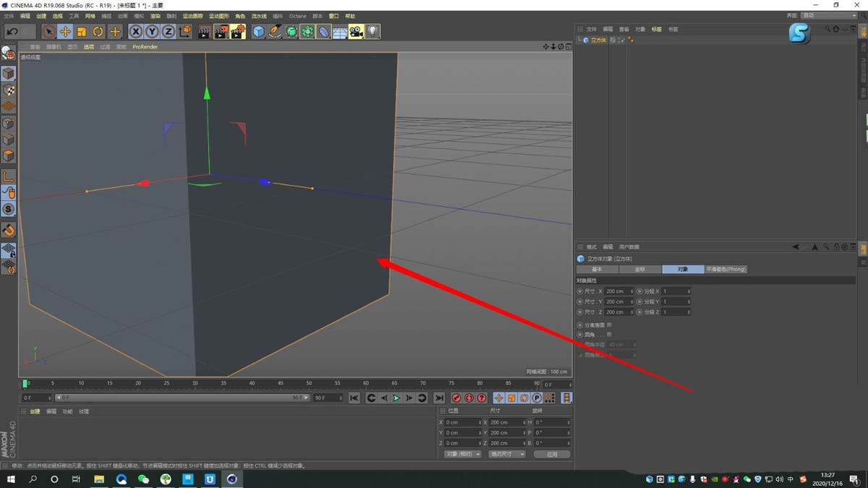Viewport: 868px width, 488px height.
Task: Open the 界面 layout dropdown at top right
Action: pyautogui.click(x=829, y=15)
